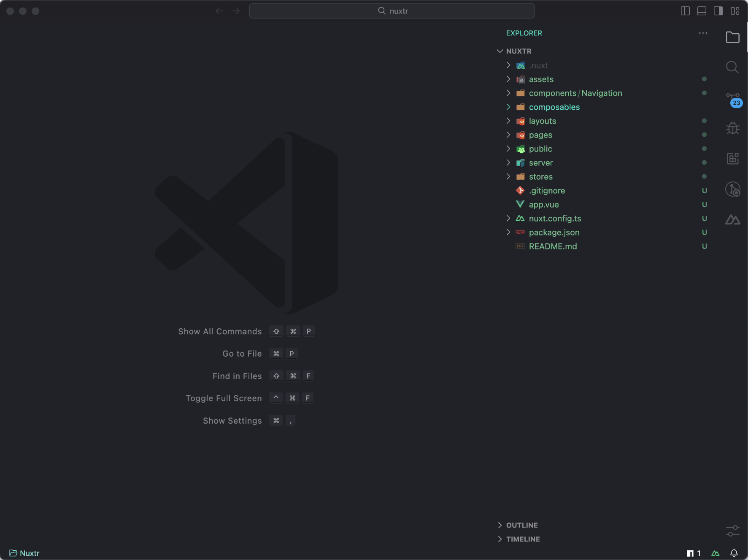
Task: Expand the stores folder chevron
Action: point(508,176)
